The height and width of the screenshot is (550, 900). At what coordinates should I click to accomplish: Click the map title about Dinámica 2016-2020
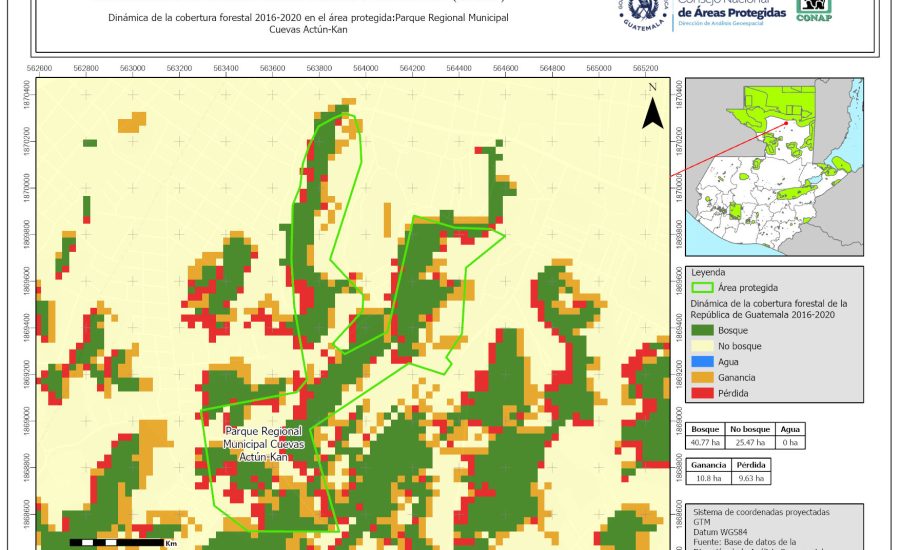(x=308, y=24)
